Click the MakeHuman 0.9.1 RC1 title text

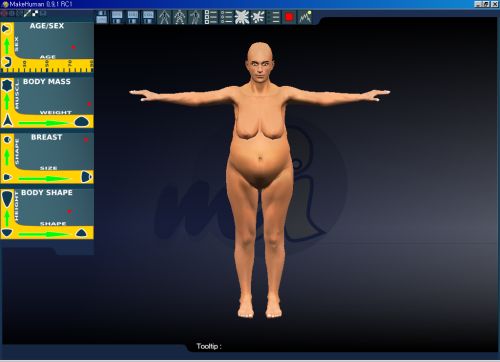(x=41, y=4)
